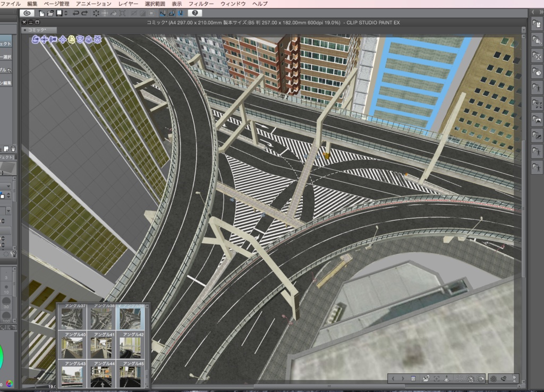
Task: Open the camera angle list icon
Action: coord(413,379)
